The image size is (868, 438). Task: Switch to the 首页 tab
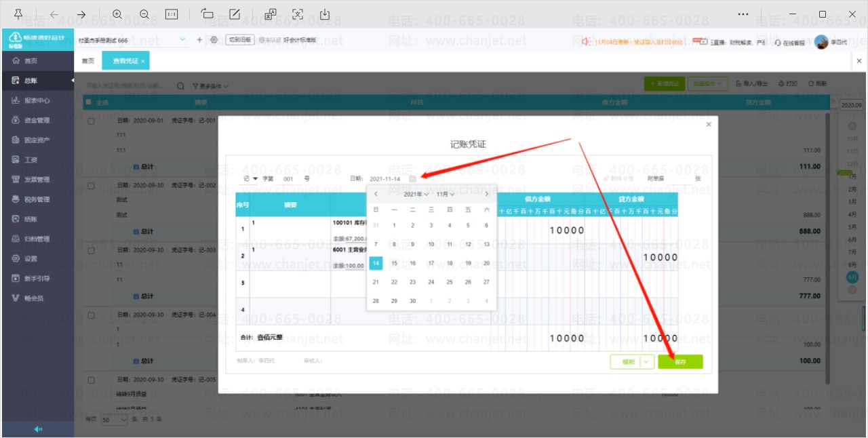coord(88,61)
